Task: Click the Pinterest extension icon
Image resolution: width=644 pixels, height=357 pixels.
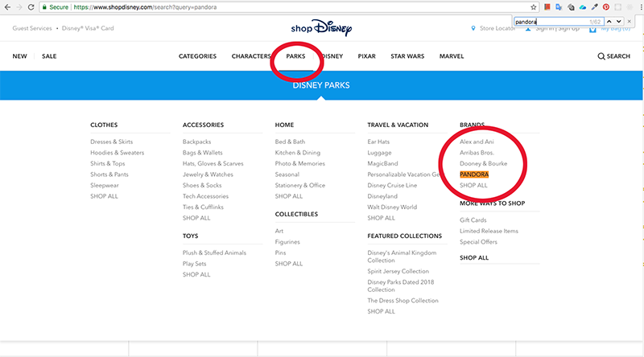Action: click(606, 7)
